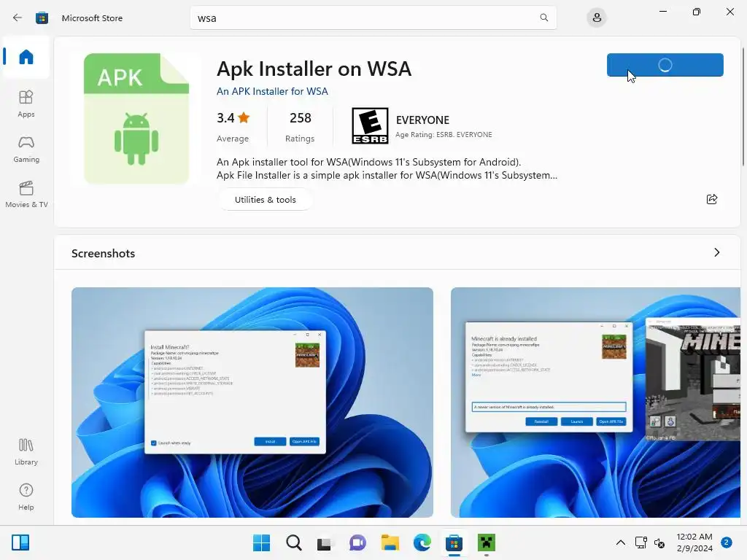Open clock and date flyout
Screen dimensions: 747x560
point(694,542)
